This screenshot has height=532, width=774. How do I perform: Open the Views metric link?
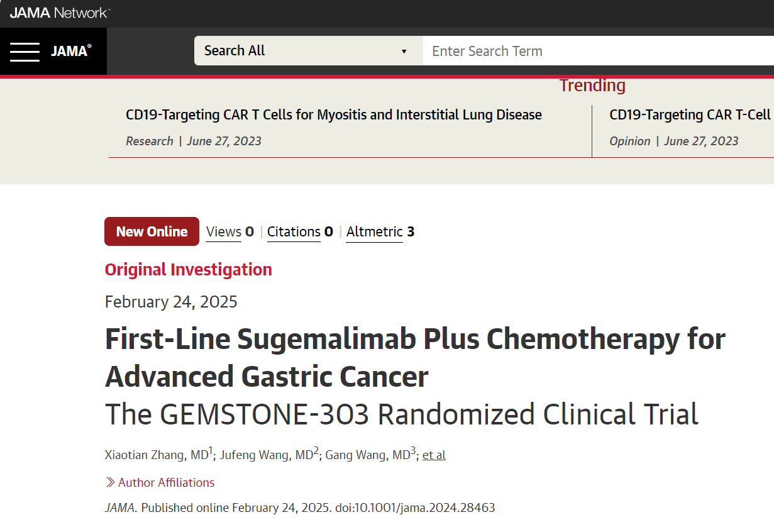224,232
